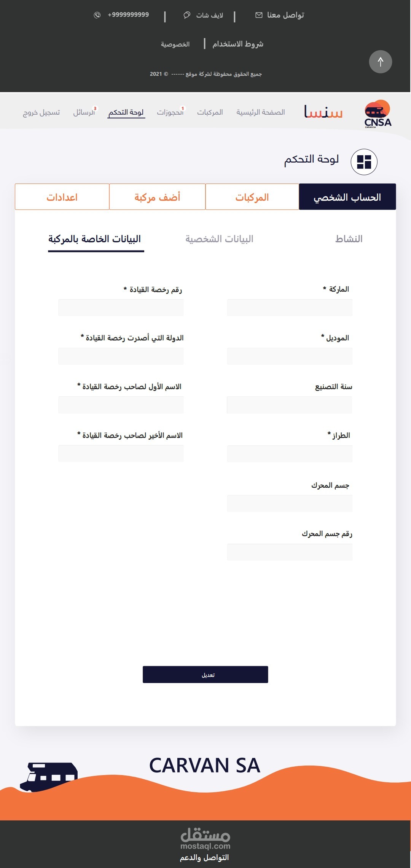Click the سنسا wordmark logo
Image resolution: width=411 pixels, height=868 pixels.
pos(323,112)
